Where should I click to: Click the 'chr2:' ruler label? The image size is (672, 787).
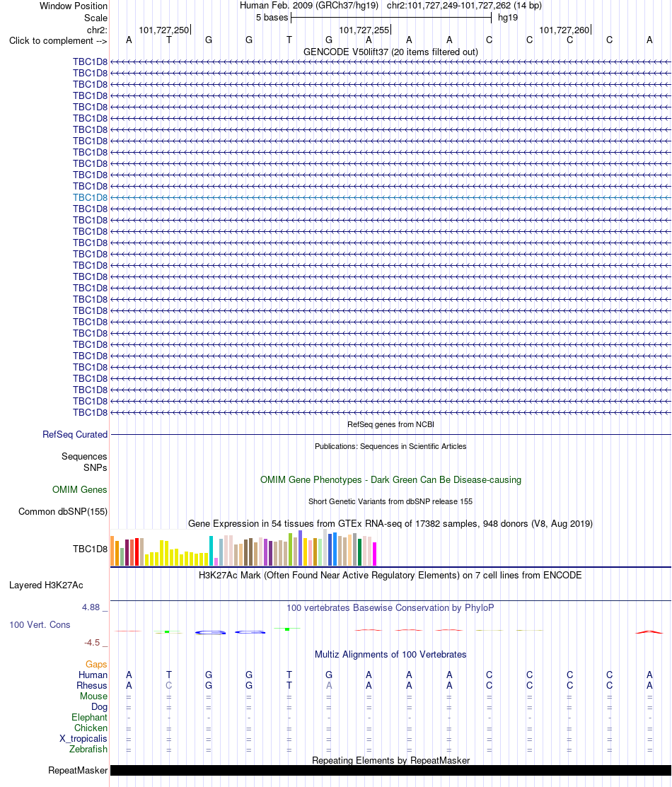click(97, 30)
